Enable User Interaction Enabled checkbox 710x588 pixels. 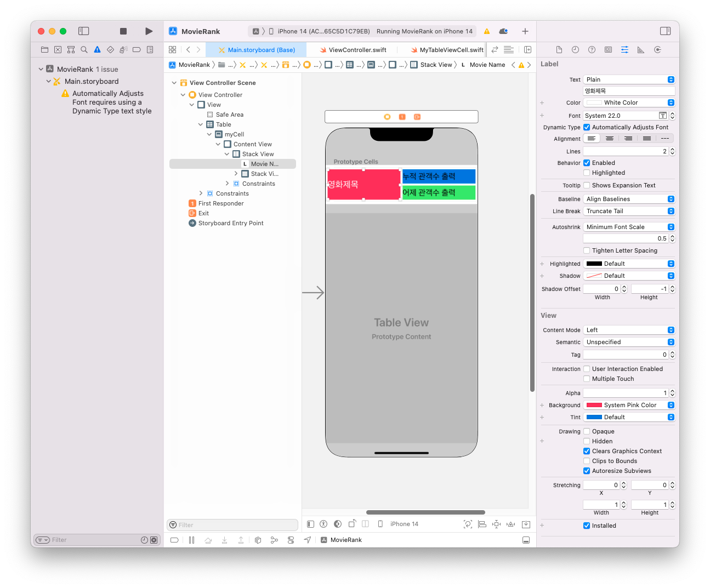click(587, 369)
